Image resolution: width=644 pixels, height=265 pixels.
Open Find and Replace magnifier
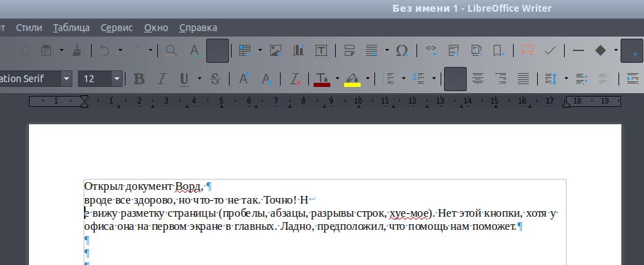click(171, 50)
